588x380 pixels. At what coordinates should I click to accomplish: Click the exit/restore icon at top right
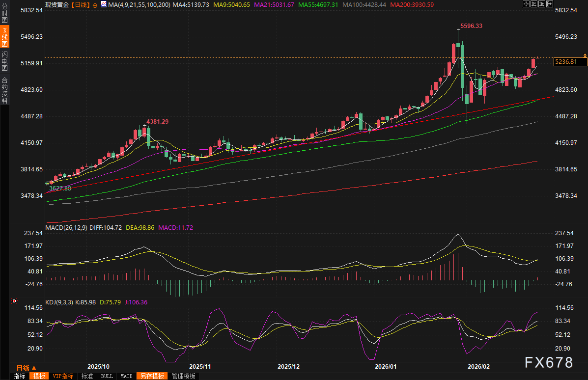(549, 4)
